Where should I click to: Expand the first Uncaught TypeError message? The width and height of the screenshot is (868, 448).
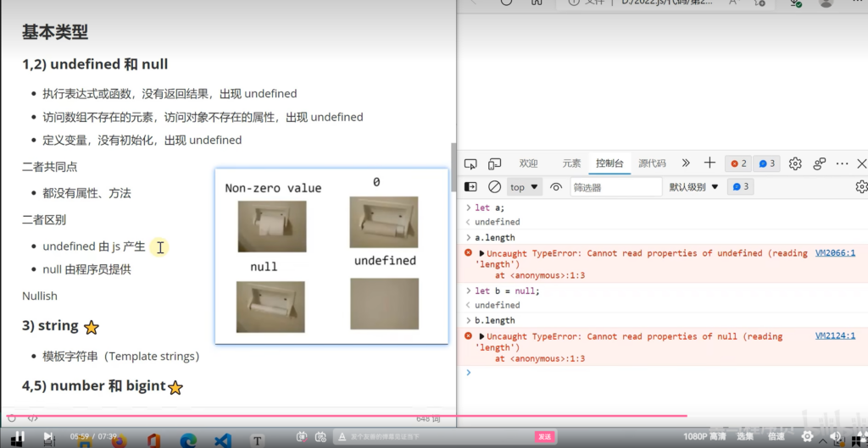[x=482, y=253]
